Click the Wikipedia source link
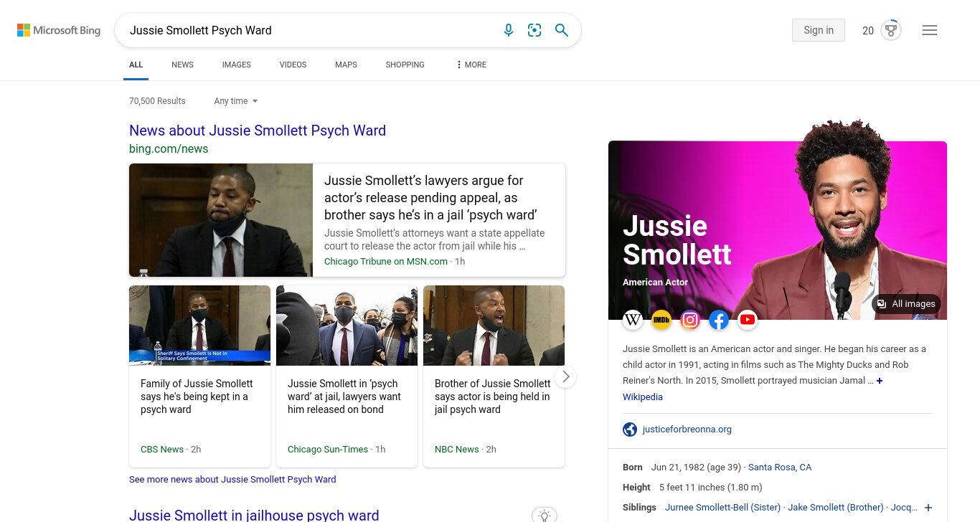 [x=643, y=397]
